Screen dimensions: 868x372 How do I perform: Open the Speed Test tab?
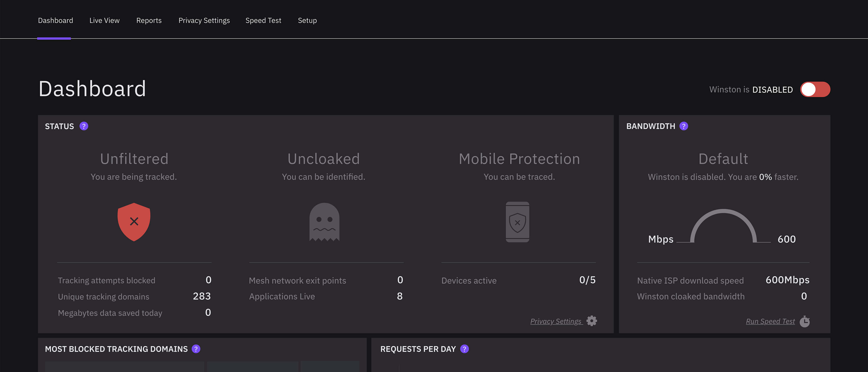(x=263, y=21)
